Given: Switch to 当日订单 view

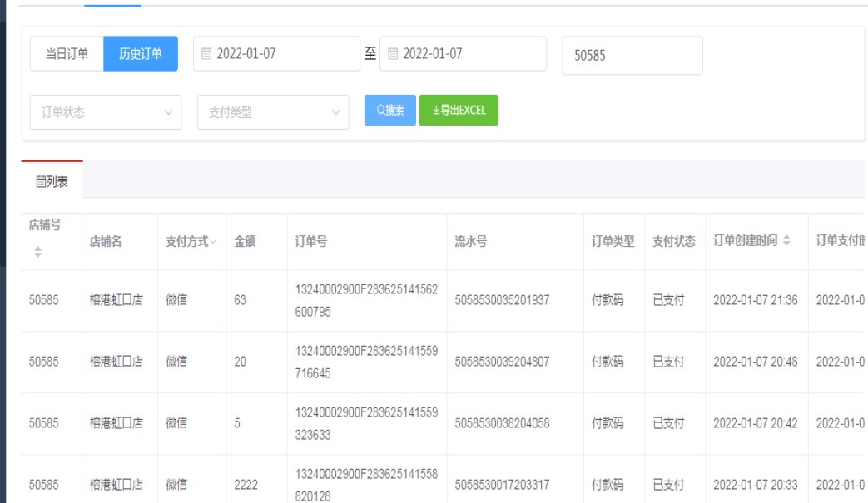Looking at the screenshot, I should pyautogui.click(x=67, y=54).
